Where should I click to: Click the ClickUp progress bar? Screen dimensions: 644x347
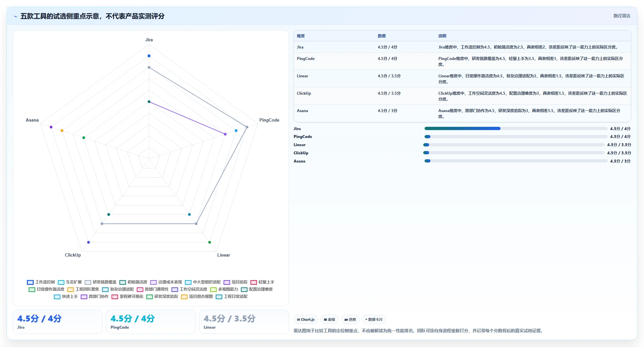514,153
